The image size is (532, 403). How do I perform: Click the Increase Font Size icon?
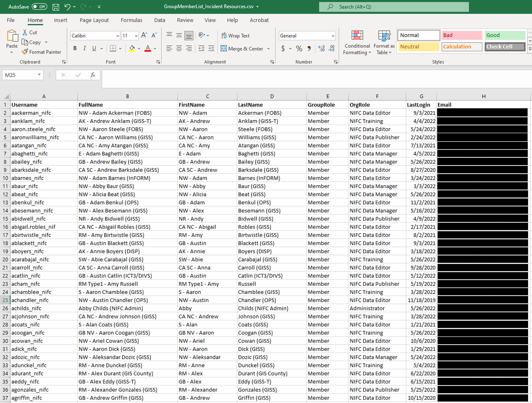[144, 35]
